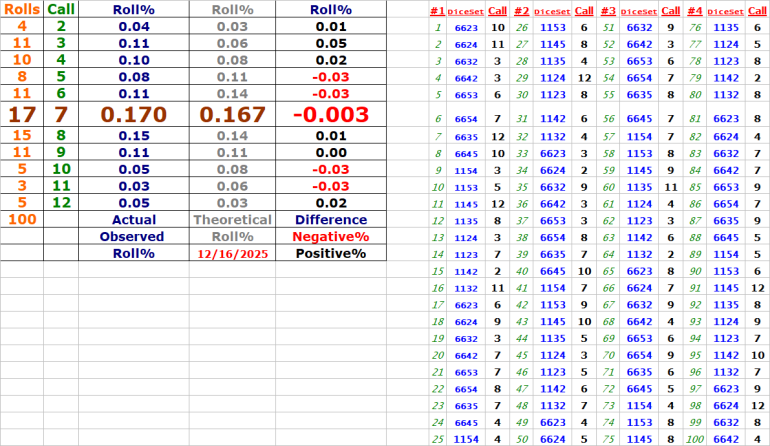The height and width of the screenshot is (446, 770).
Task: Select the 0.167 theoretical percentage cell
Action: [x=232, y=114]
